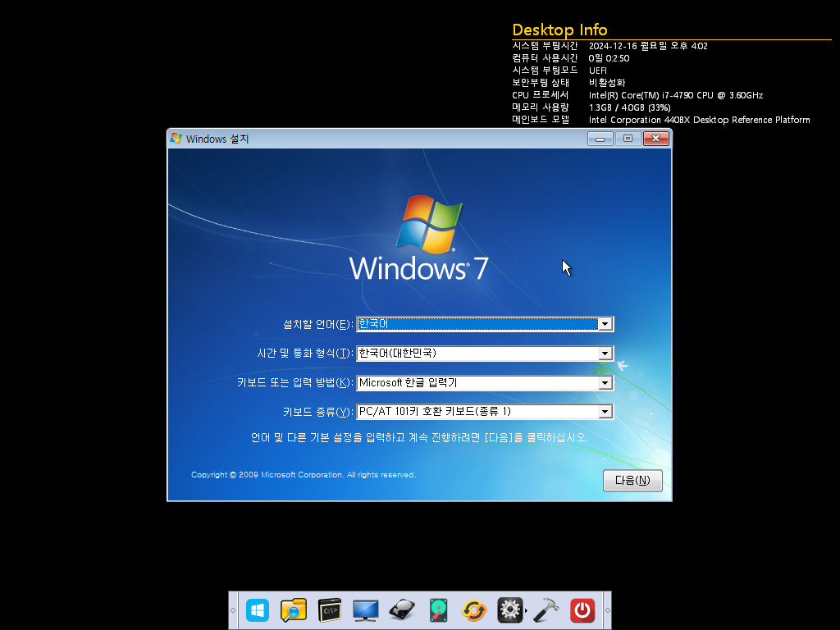Click the 0일 0:2:50 uptime value

609,58
